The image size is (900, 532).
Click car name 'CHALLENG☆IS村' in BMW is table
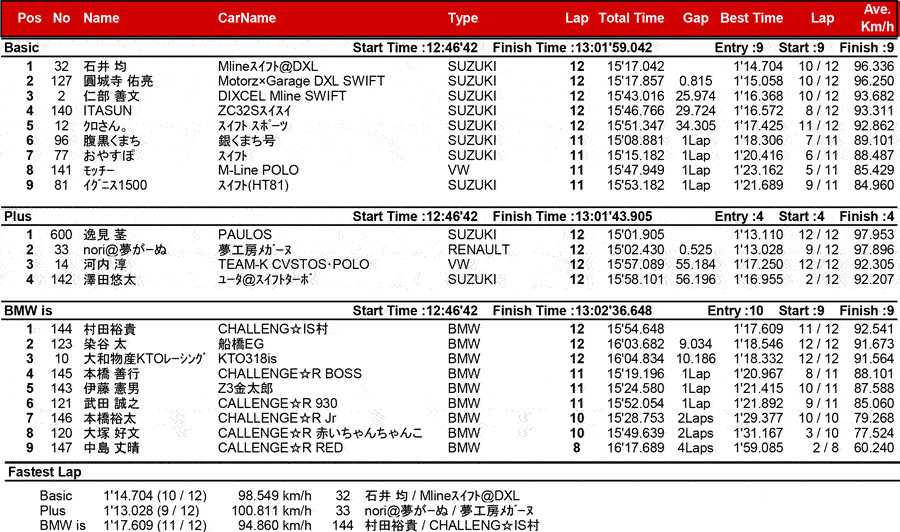273,329
